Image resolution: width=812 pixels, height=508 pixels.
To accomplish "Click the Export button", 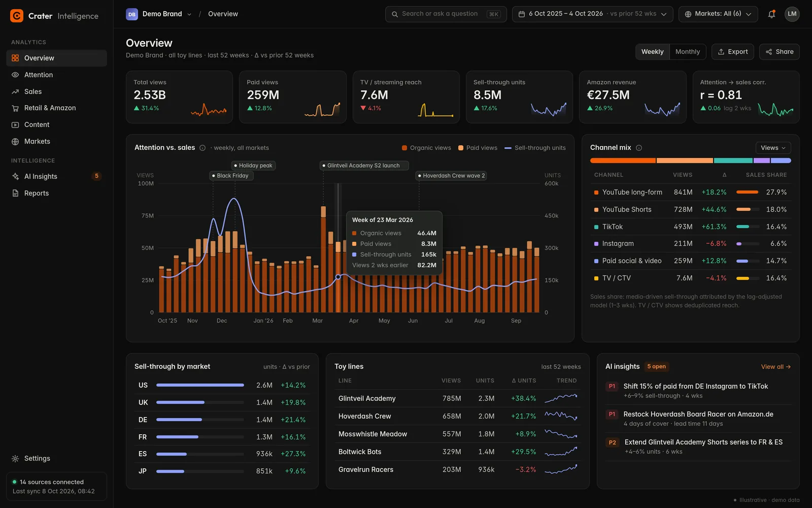I will coord(733,52).
